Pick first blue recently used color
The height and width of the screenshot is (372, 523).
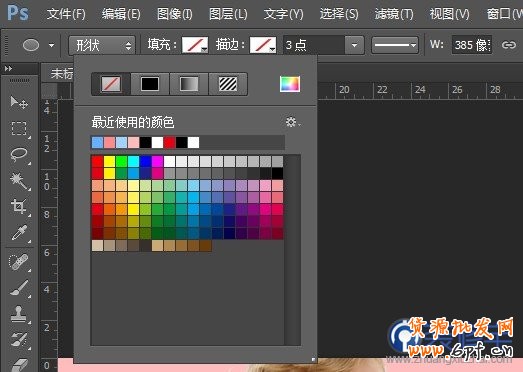pos(97,142)
